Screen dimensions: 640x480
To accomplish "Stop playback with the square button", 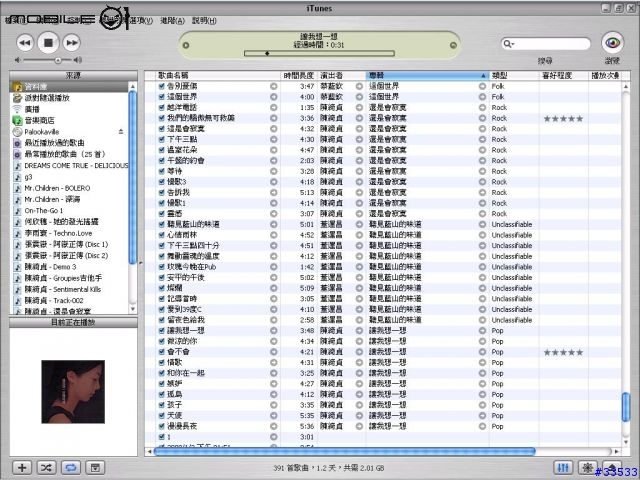I will click(x=49, y=42).
